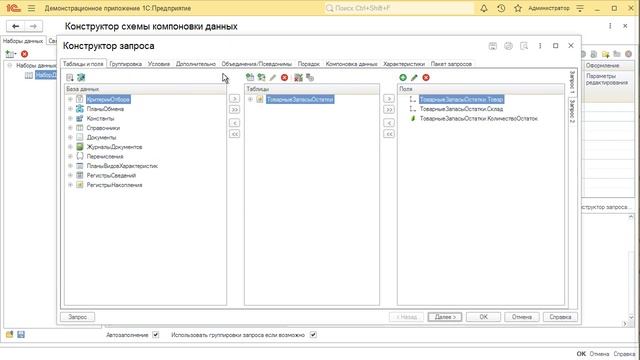Expand the ПланыОбмена node
Image resolution: width=640 pixels, height=360 pixels.
point(70,109)
